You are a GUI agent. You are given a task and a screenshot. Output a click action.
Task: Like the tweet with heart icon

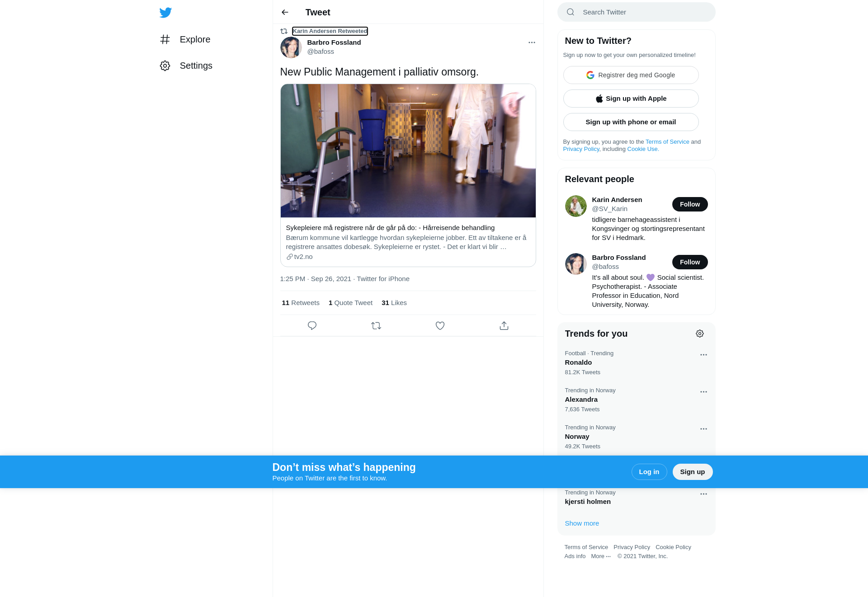tap(440, 325)
